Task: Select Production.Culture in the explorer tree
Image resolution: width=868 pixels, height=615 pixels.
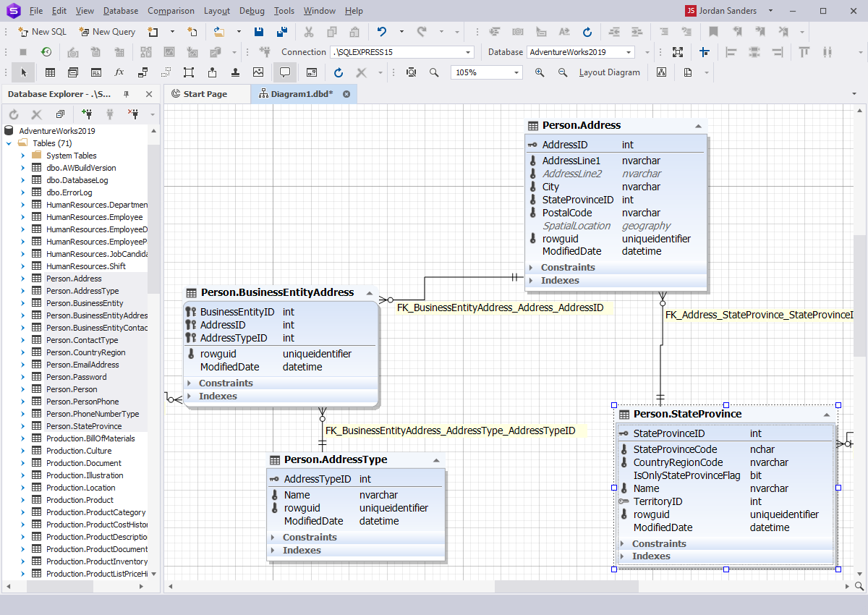Action: (x=79, y=451)
